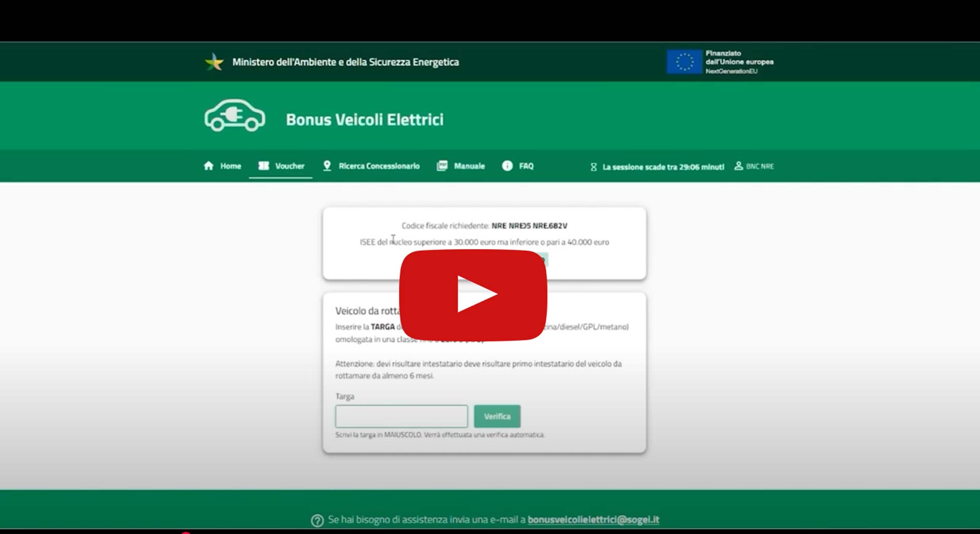Select the Voucher tab label

click(x=289, y=166)
